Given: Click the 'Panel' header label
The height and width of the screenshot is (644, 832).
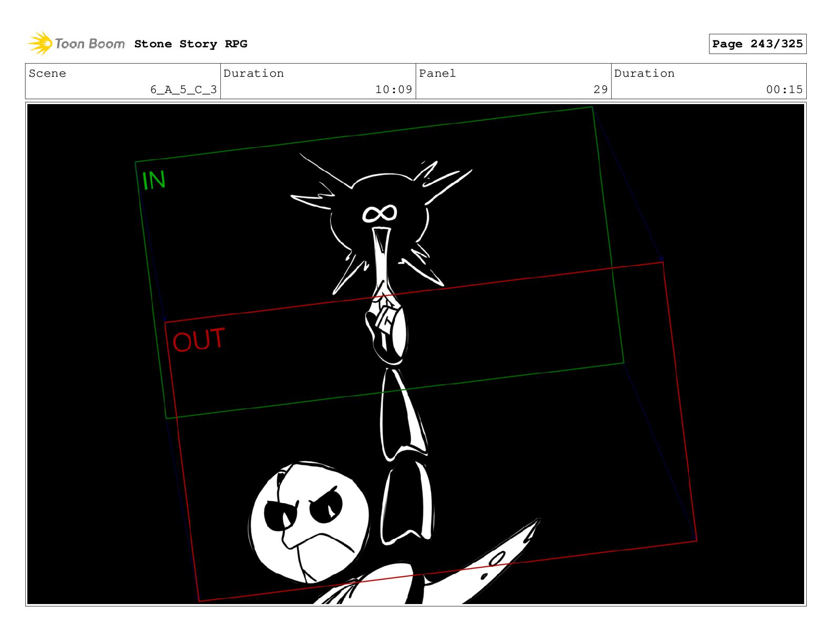Looking at the screenshot, I should [438, 74].
